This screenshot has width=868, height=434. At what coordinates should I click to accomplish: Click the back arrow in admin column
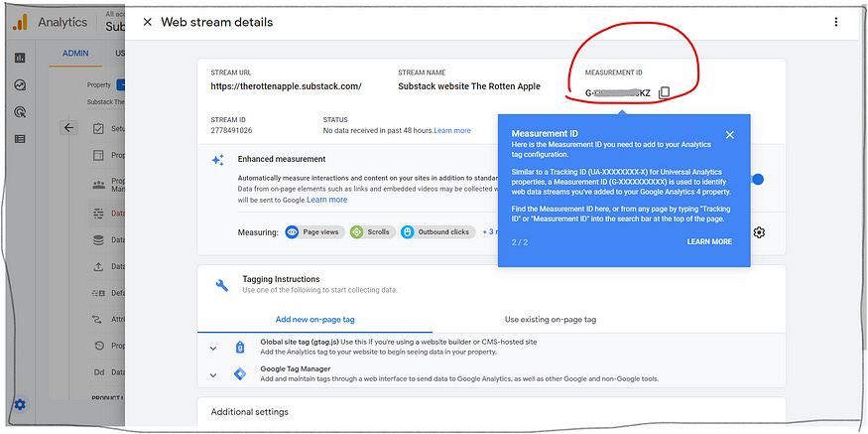68,128
